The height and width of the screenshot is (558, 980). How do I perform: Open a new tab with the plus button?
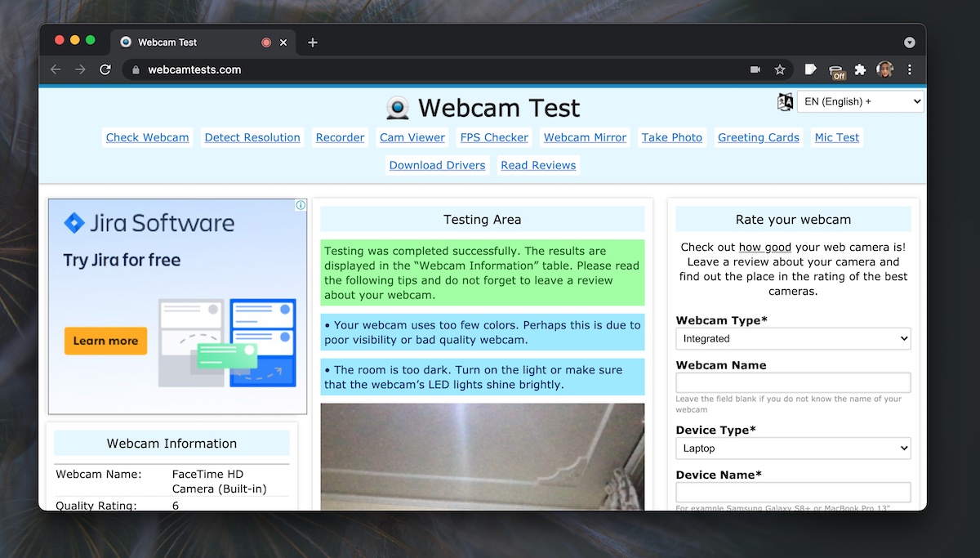coord(313,42)
